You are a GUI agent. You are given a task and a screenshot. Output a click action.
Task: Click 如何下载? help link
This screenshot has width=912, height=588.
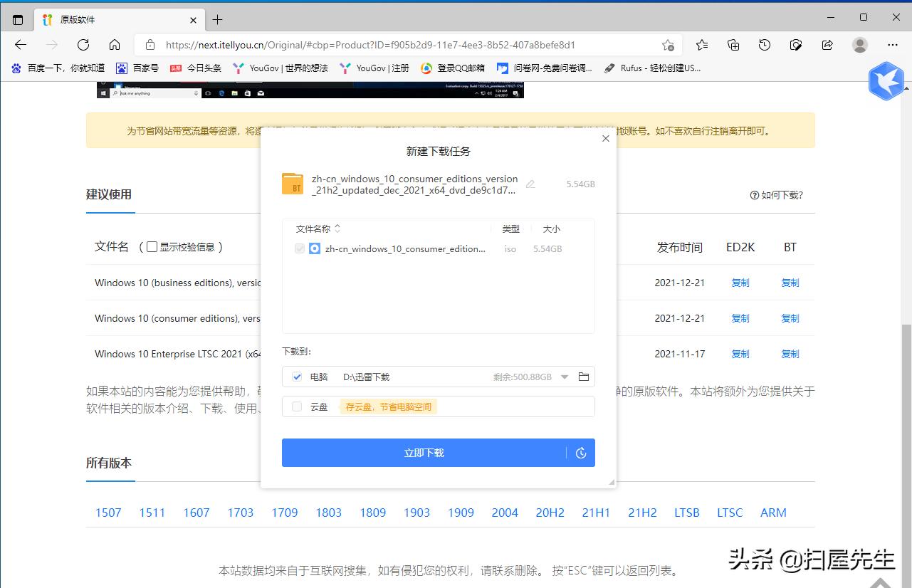coord(776,195)
